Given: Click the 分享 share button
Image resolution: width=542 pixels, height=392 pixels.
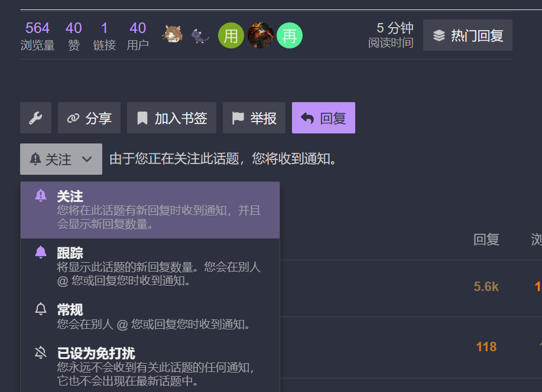Looking at the screenshot, I should click(89, 117).
